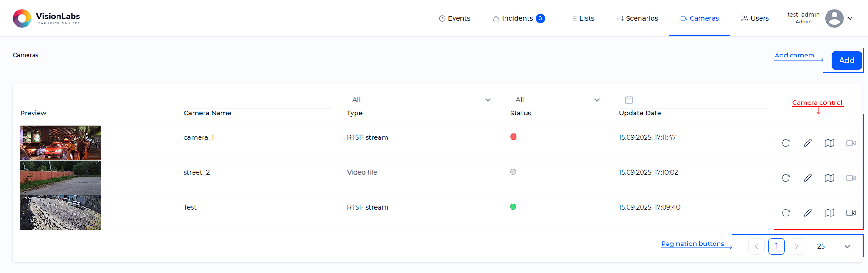Click the refresh icon for Test camera
Screen dimensions: 868x273
786,213
